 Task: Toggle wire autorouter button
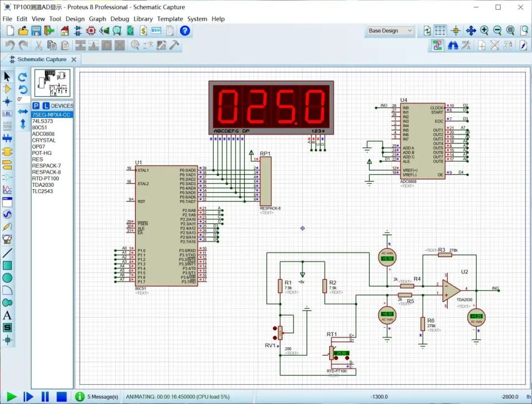click(437, 45)
